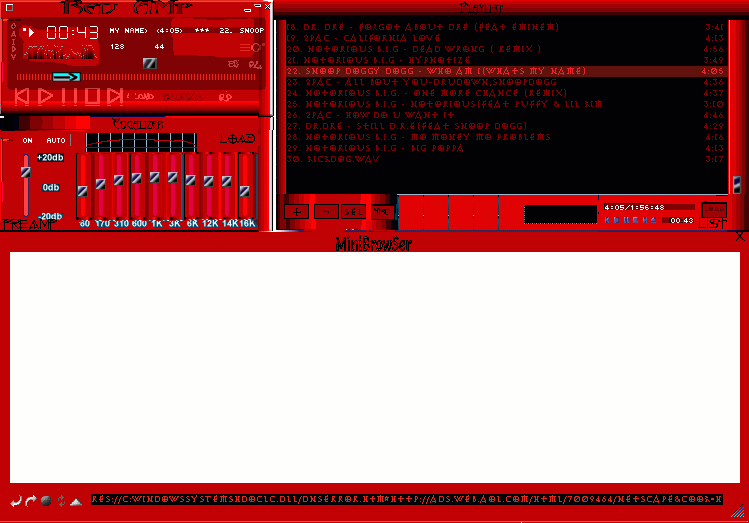The image size is (749, 523).
Task: Click the O options letter in clutterbar
Action: tap(13, 26)
